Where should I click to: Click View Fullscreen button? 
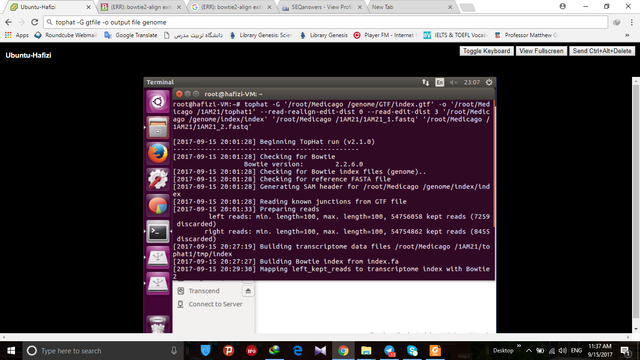point(541,51)
